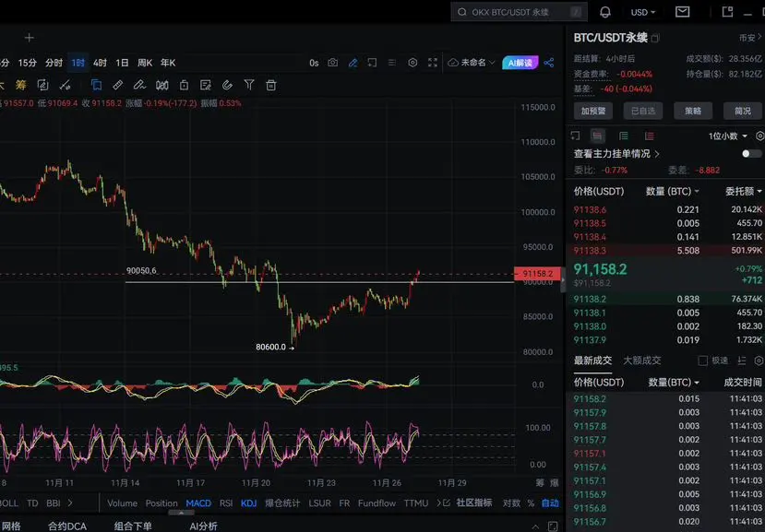The height and width of the screenshot is (532, 765).
Task: Open the notification bell
Action: coord(605,12)
